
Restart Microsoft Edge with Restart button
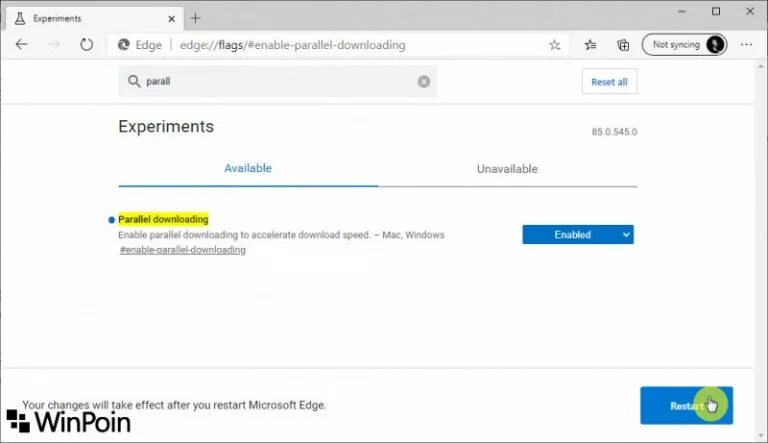(x=686, y=405)
